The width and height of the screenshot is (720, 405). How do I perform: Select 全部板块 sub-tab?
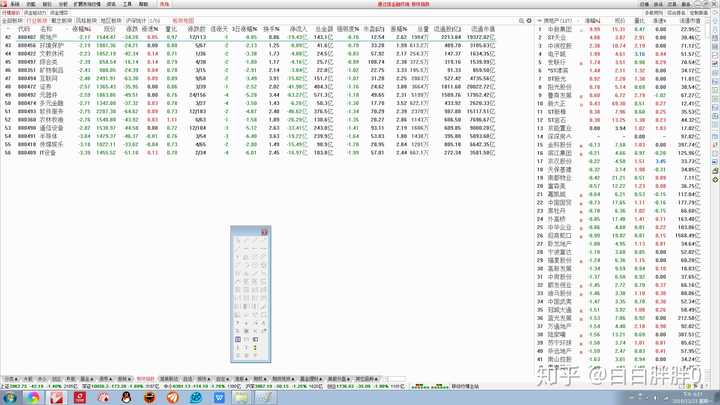point(11,21)
